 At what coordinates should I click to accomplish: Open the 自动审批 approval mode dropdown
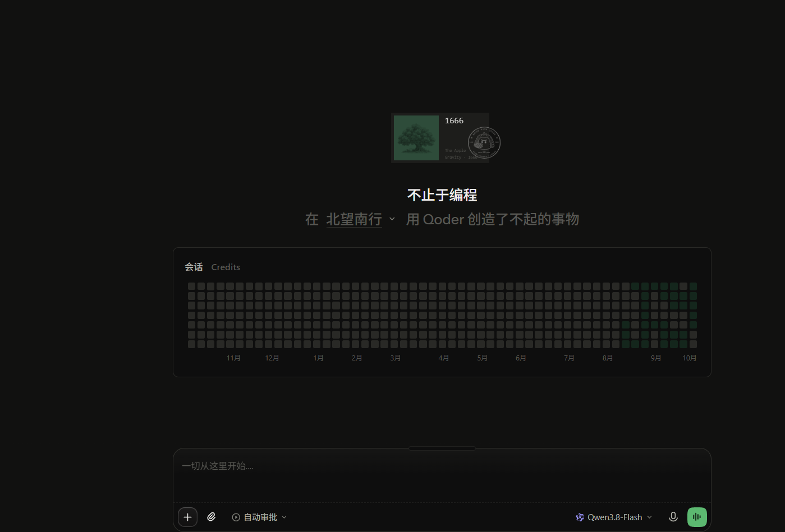(259, 517)
